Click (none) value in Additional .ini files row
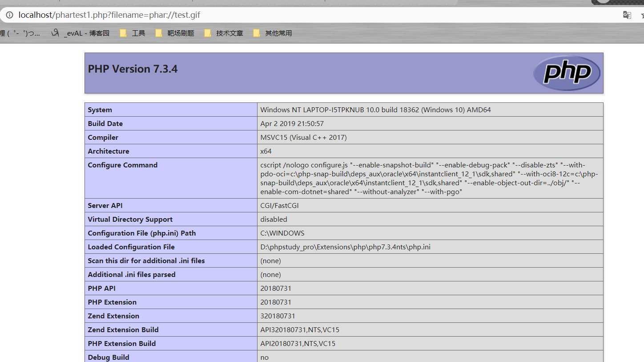 pyautogui.click(x=270, y=275)
